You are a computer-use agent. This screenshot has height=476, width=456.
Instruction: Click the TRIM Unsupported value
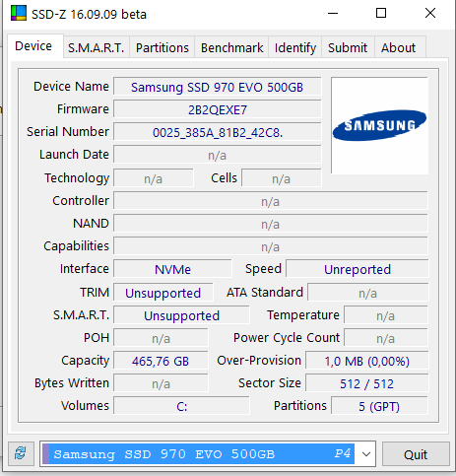tap(163, 293)
